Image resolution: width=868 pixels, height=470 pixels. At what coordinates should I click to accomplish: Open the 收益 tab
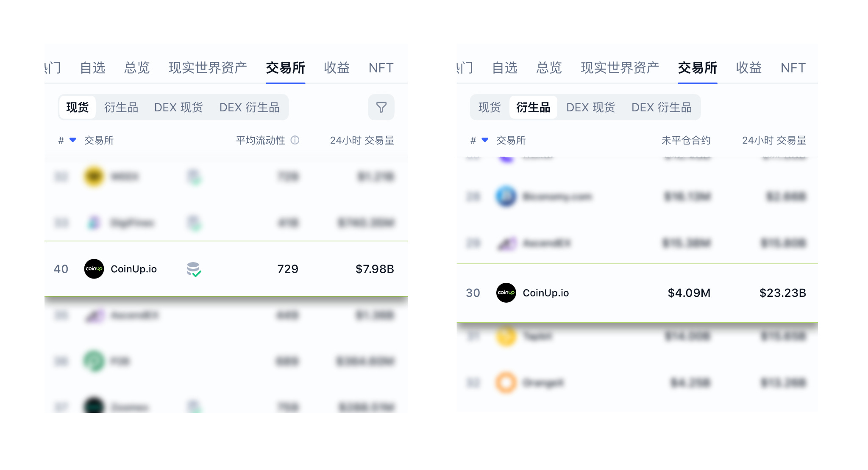(x=336, y=68)
